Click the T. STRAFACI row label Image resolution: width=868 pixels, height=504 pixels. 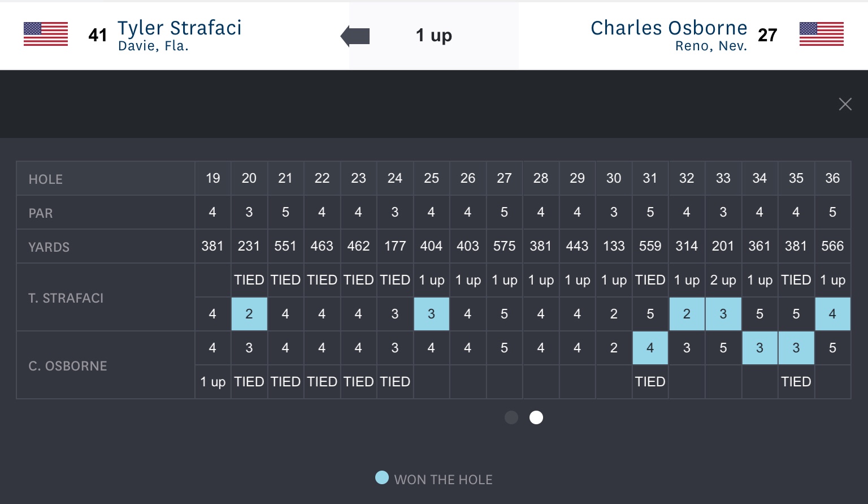coord(66,298)
